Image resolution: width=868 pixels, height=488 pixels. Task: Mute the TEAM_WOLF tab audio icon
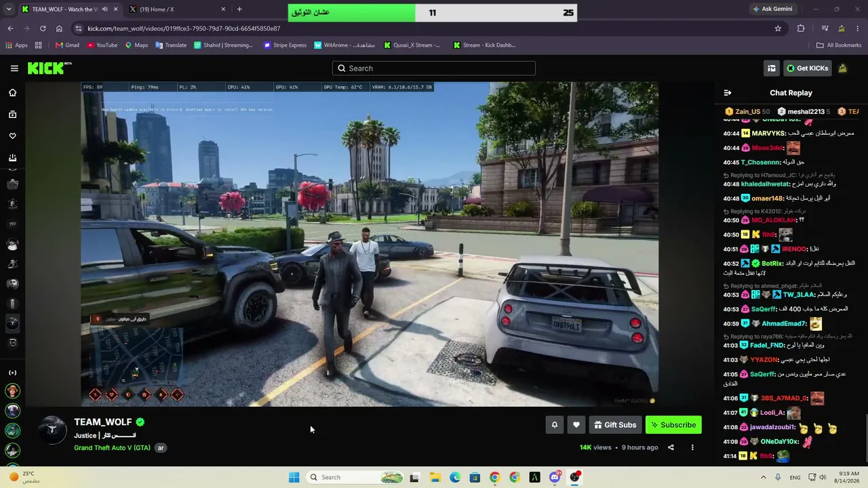(x=104, y=9)
